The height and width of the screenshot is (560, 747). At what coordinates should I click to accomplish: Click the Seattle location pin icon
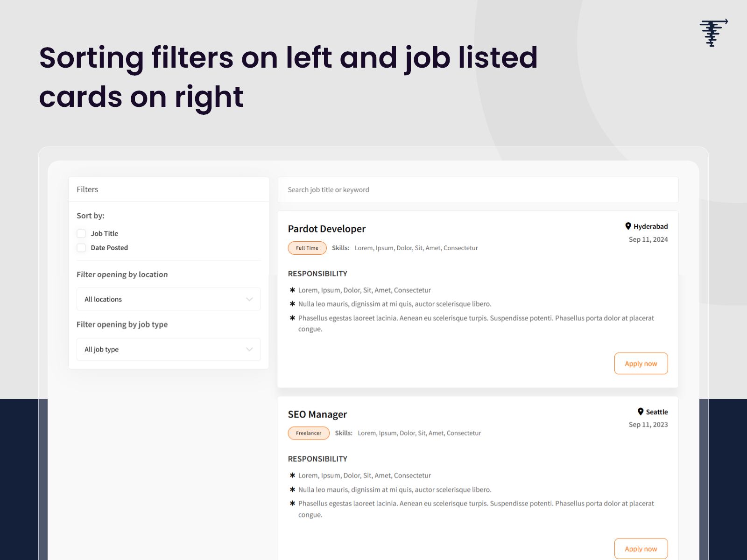click(640, 412)
